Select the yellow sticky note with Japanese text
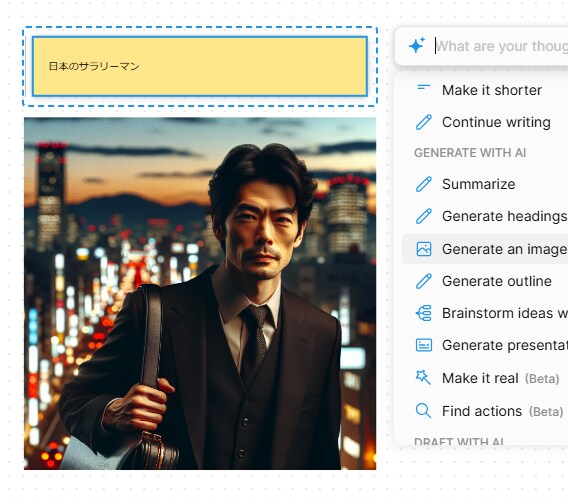The height and width of the screenshot is (502, 568). (x=200, y=66)
